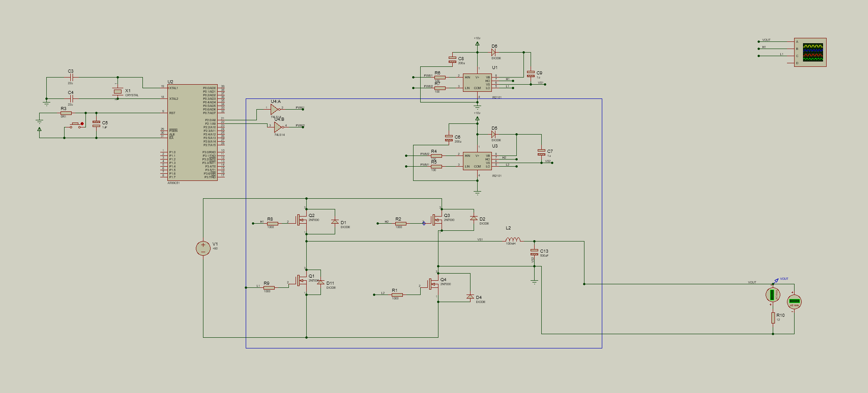Select inverter gate U4:A
Viewport: 868px width, 393px height.
(x=275, y=108)
